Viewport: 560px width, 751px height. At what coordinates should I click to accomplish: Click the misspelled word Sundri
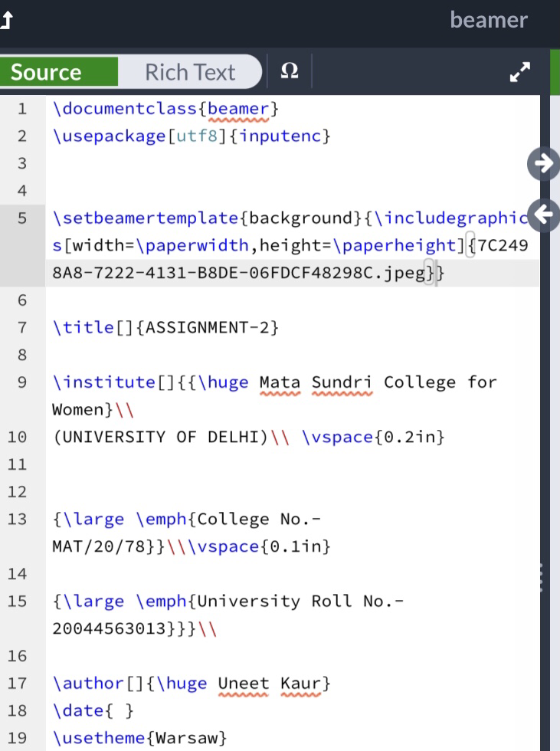(342, 382)
